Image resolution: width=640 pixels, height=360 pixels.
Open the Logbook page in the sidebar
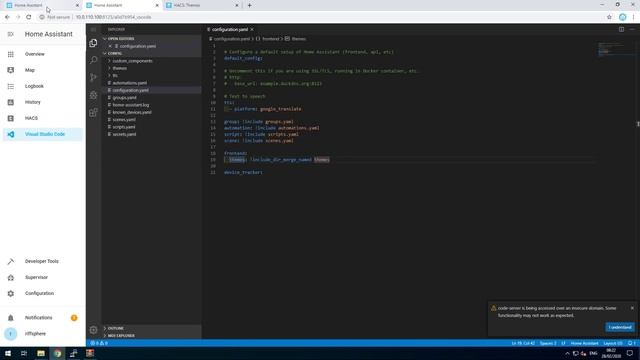click(x=42, y=86)
